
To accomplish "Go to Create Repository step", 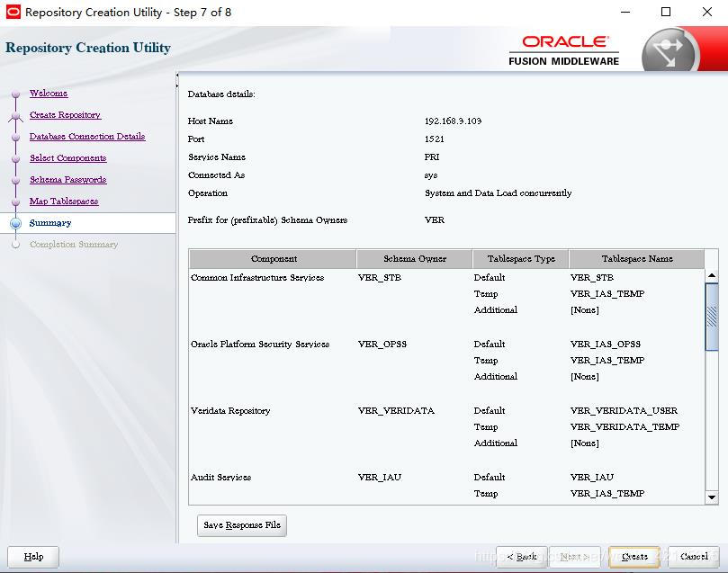I will point(65,114).
